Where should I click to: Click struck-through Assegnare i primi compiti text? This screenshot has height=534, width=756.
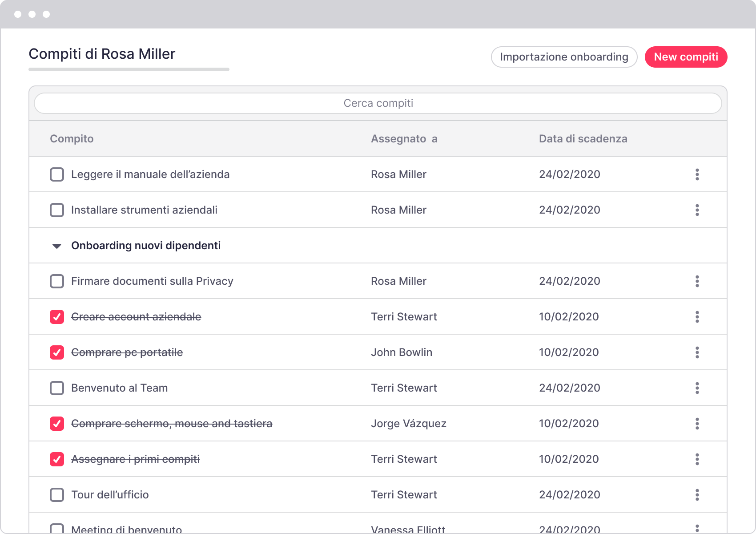point(135,459)
